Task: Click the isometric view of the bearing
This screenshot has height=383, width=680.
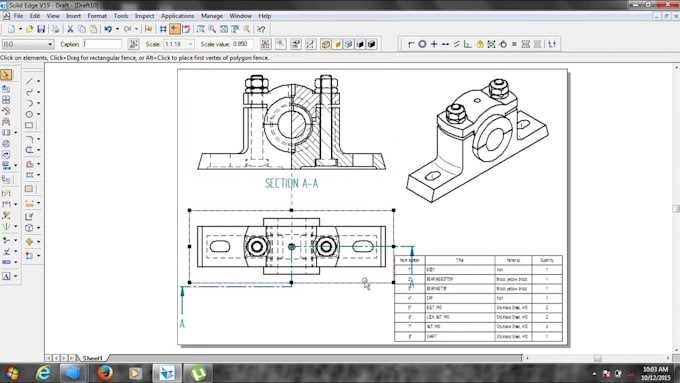Action: [477, 140]
